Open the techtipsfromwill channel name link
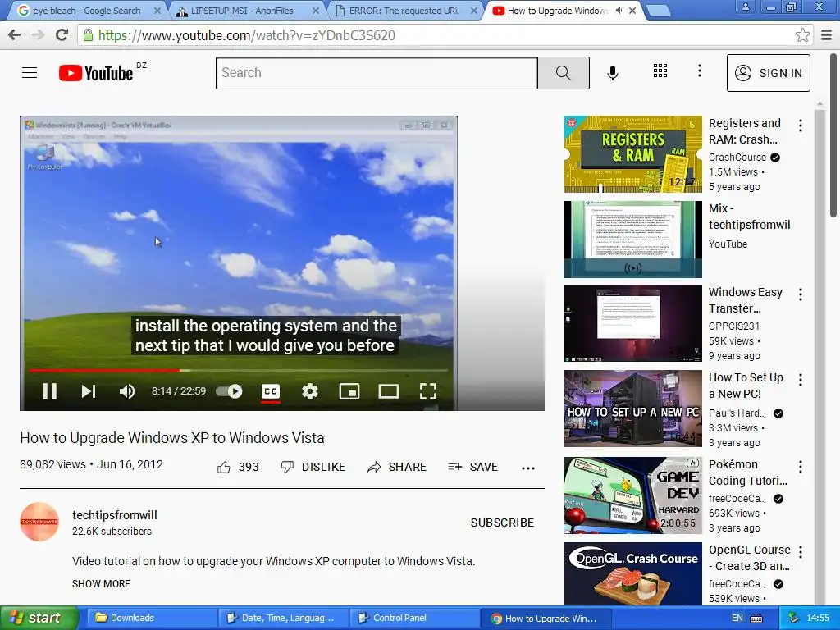 click(x=115, y=515)
